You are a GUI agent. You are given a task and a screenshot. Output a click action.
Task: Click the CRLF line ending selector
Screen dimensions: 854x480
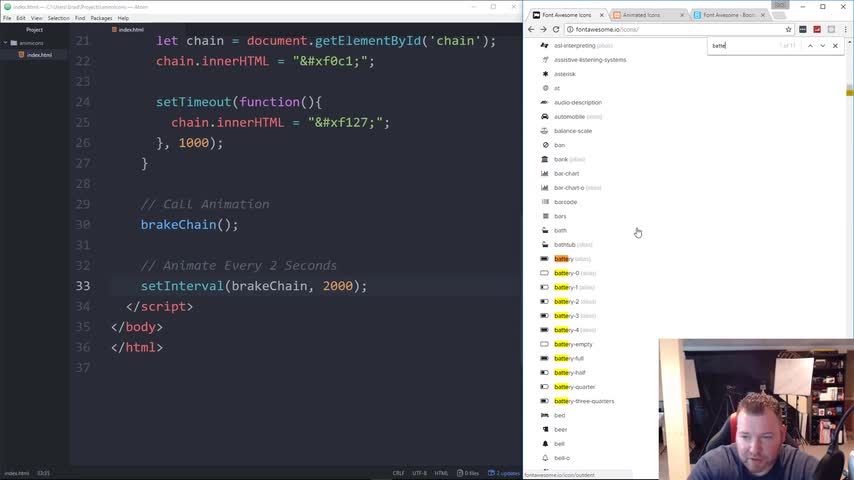[398, 473]
